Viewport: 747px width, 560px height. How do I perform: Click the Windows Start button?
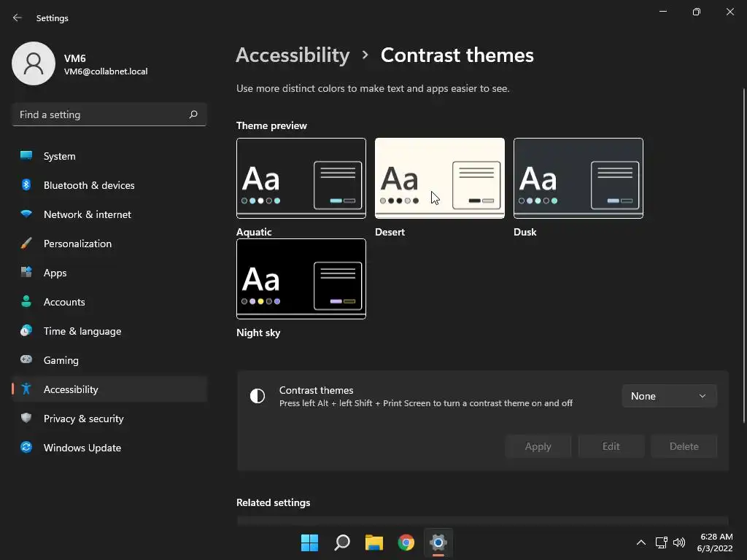click(310, 542)
